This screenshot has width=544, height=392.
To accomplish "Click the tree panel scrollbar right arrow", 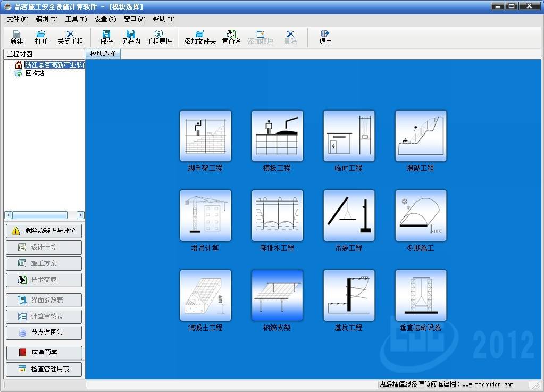I will point(81,215).
